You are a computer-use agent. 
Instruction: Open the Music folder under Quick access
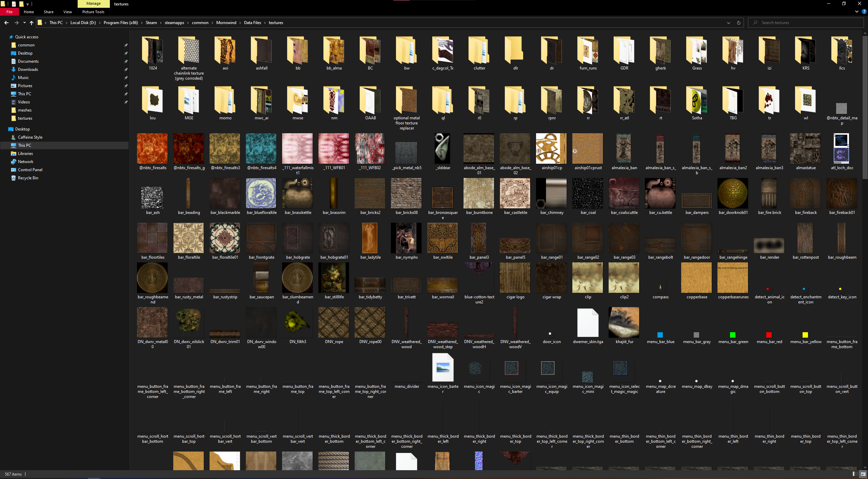(23, 77)
